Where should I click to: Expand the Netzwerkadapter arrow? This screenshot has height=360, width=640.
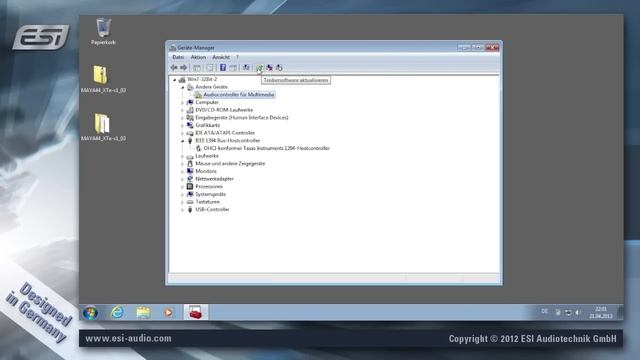click(182, 179)
